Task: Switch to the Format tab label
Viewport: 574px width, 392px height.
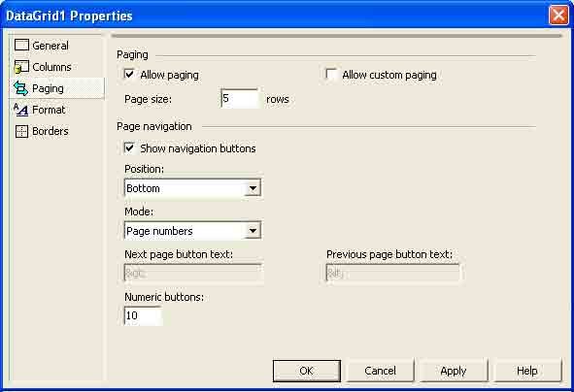Action: pos(49,110)
